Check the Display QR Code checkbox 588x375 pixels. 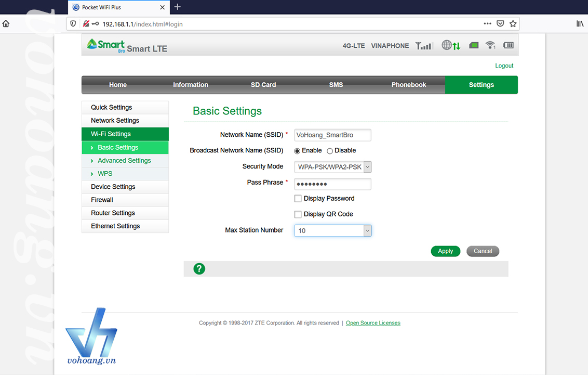click(x=298, y=214)
